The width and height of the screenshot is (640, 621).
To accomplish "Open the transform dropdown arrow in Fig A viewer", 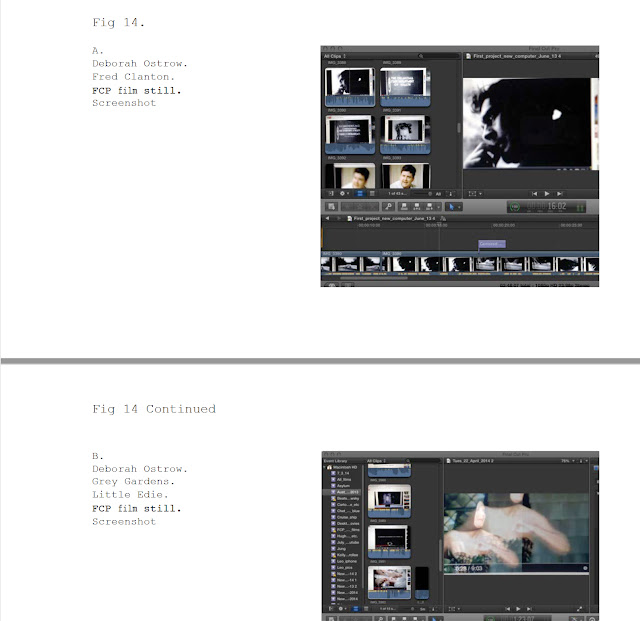I will tap(480, 194).
